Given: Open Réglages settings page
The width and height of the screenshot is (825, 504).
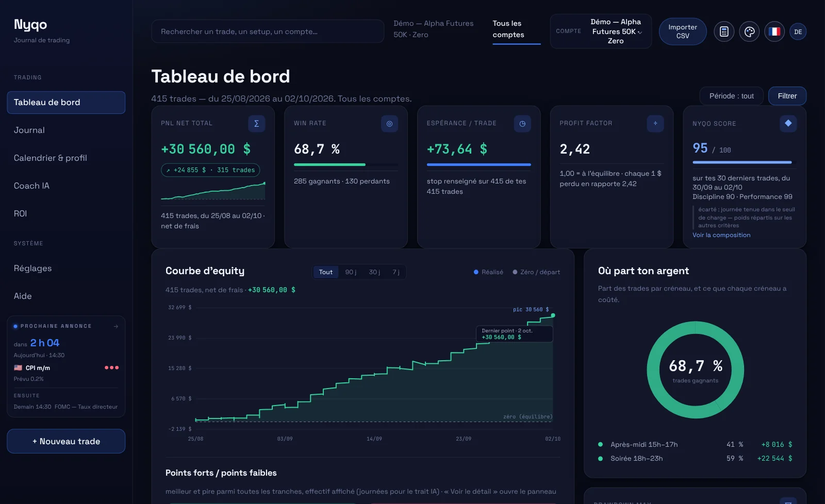Looking at the screenshot, I should (x=66, y=268).
